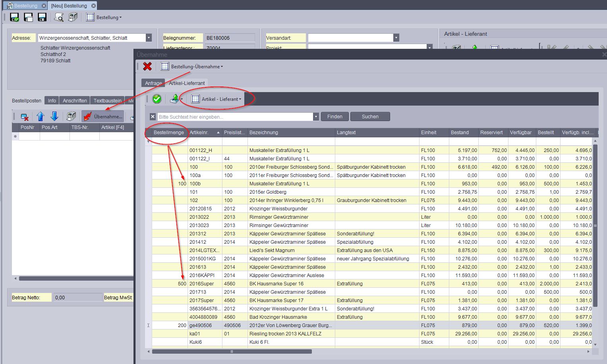This screenshot has height=364, width=607.
Task: Click the Suchen button
Action: 370,116
